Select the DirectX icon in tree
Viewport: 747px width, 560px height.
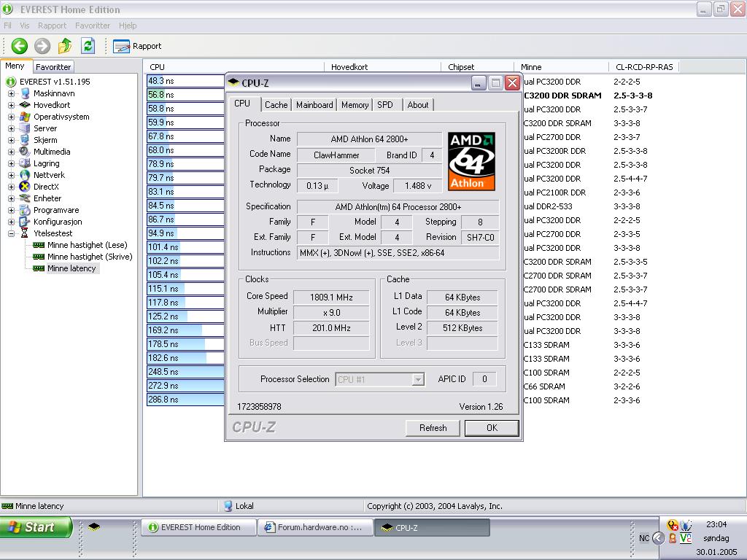pos(25,187)
